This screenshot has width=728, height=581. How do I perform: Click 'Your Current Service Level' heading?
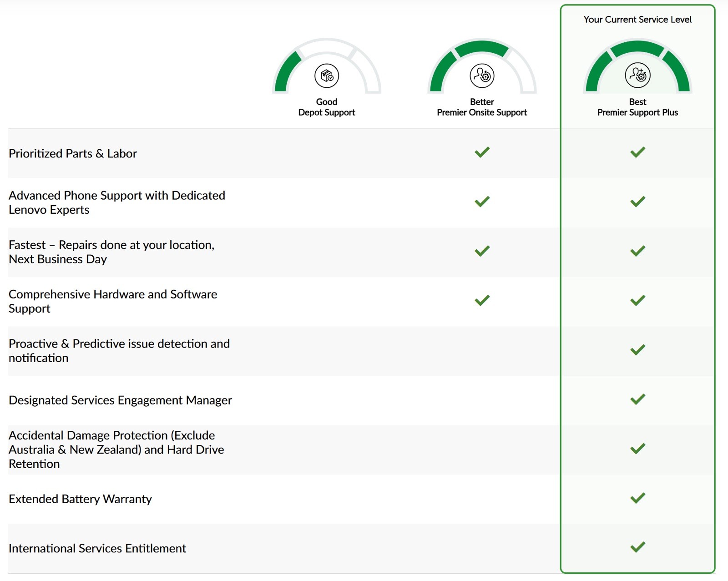[x=637, y=20]
